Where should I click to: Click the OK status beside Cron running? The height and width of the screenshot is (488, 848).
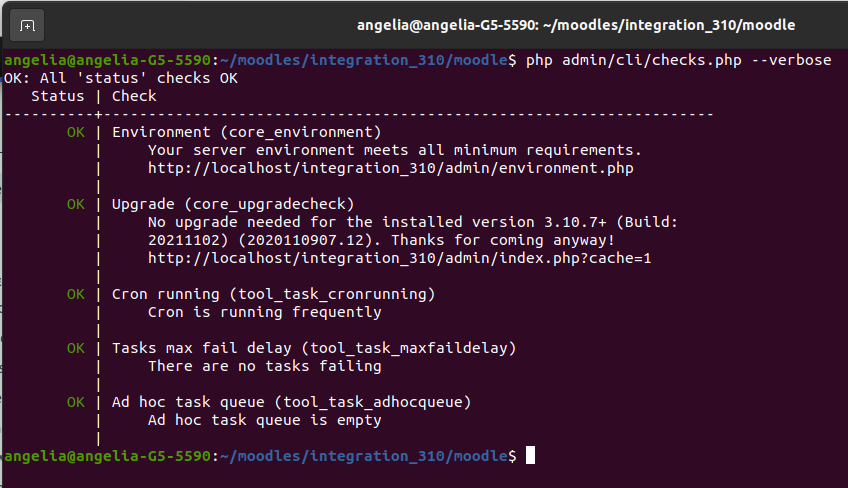pos(76,294)
